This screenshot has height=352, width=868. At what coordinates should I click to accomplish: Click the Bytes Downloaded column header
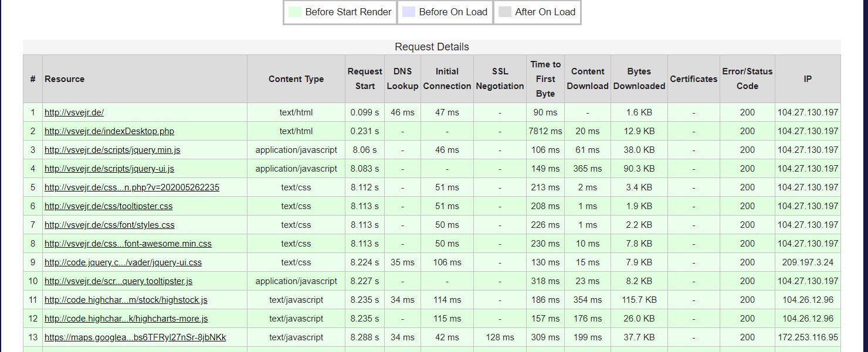(x=639, y=79)
